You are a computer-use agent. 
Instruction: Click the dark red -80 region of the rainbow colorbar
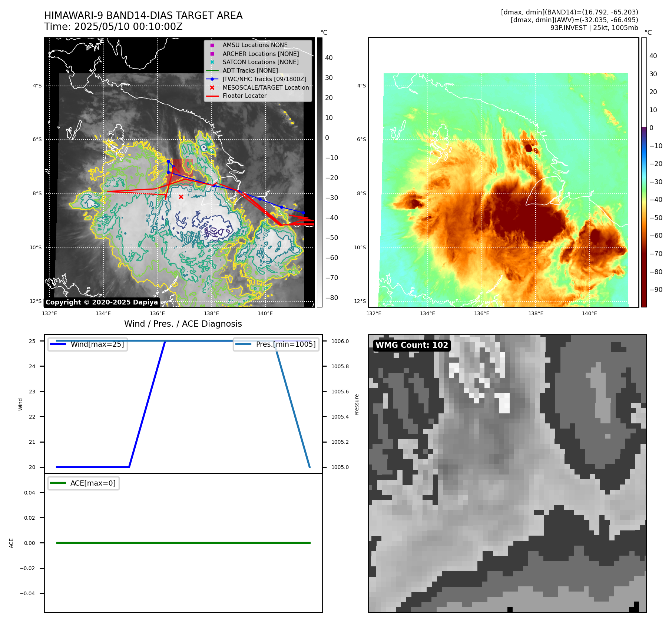pos(644,272)
